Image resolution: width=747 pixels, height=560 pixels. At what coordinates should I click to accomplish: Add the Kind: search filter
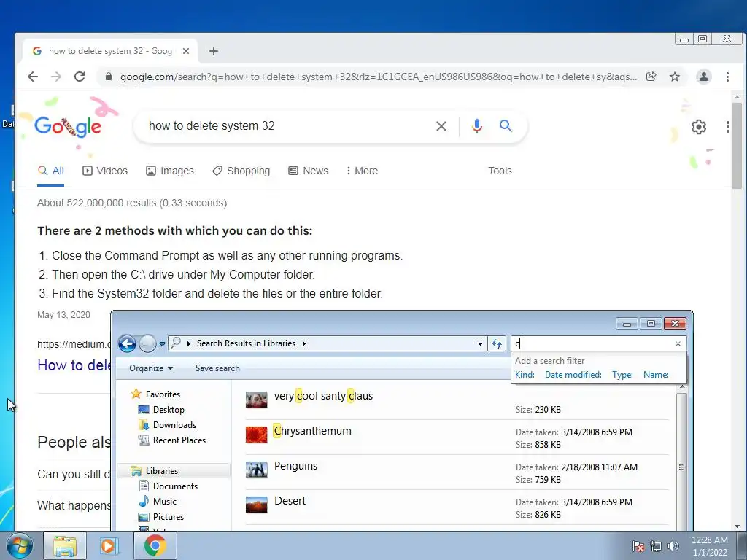tap(525, 375)
